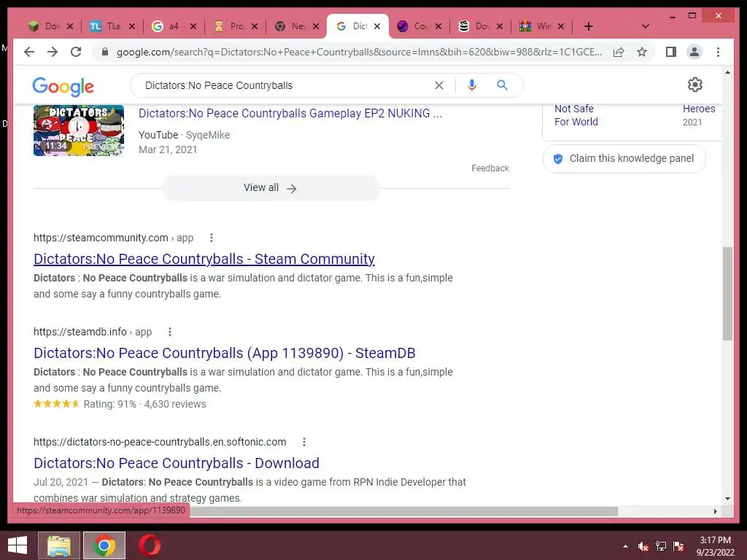The image size is (747, 560).
Task: Click the https://steamdb.info › app breadcrumb
Action: pos(93,332)
